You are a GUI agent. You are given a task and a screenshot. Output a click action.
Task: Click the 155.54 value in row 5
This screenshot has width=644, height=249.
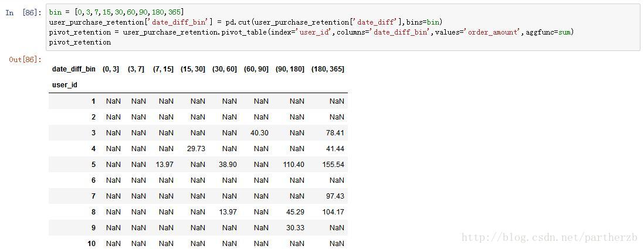pos(334,165)
